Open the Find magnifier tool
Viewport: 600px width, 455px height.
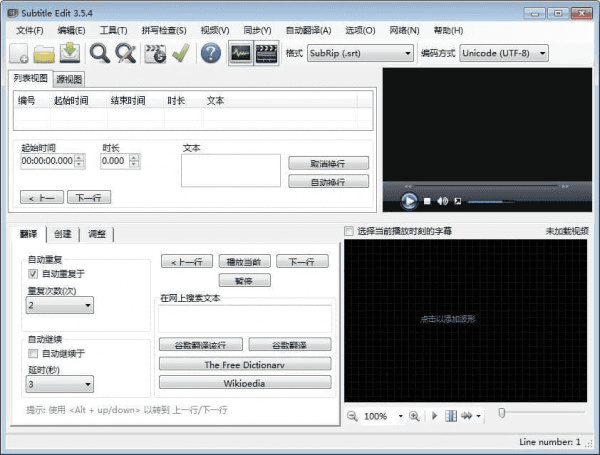click(x=100, y=54)
